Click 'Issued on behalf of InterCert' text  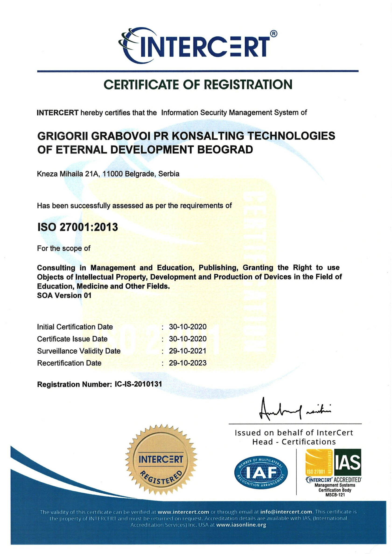coord(294,433)
